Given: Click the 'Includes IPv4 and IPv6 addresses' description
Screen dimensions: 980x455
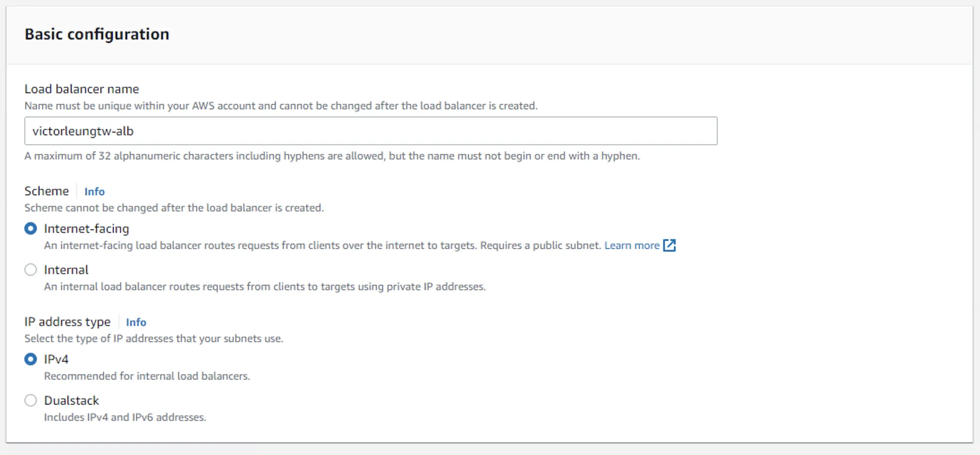Looking at the screenshot, I should coord(125,417).
